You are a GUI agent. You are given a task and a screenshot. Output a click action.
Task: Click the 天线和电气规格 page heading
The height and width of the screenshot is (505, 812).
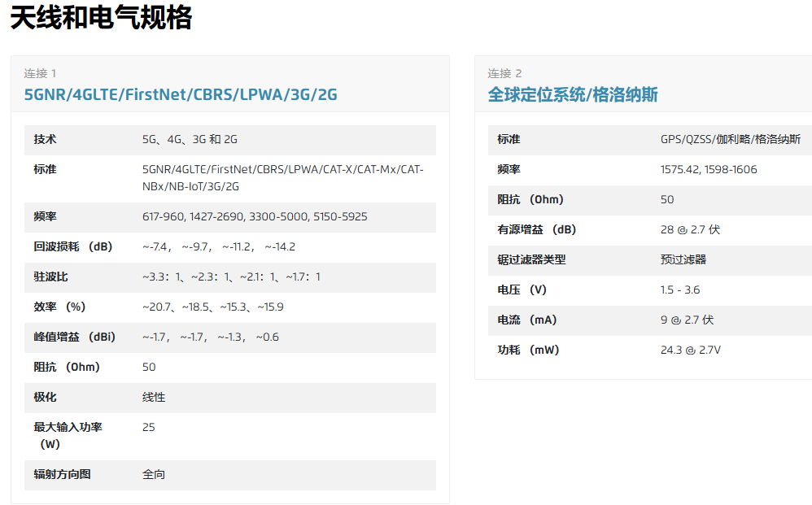102,18
